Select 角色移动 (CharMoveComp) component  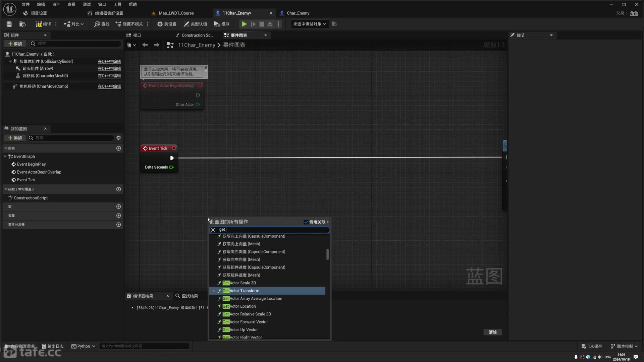[x=44, y=86]
